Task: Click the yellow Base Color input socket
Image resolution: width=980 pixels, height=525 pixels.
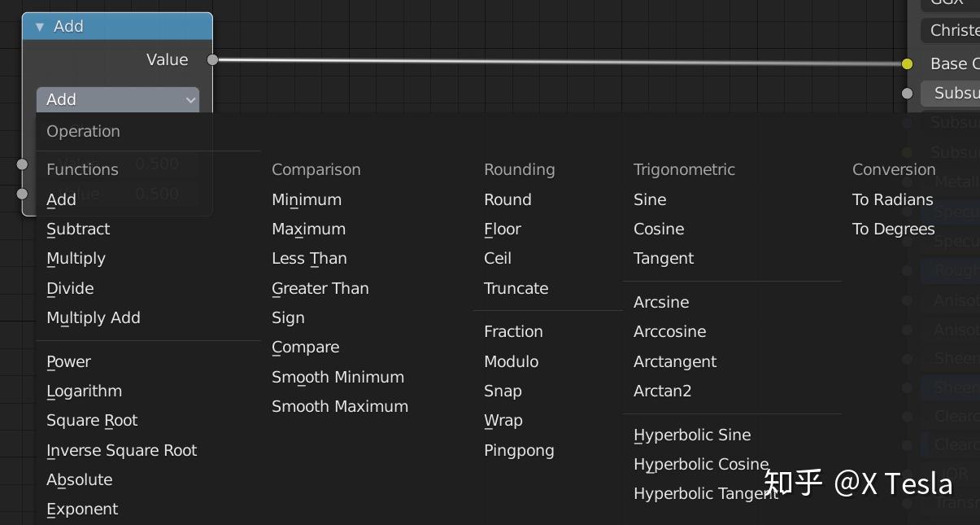Action: pos(908,63)
